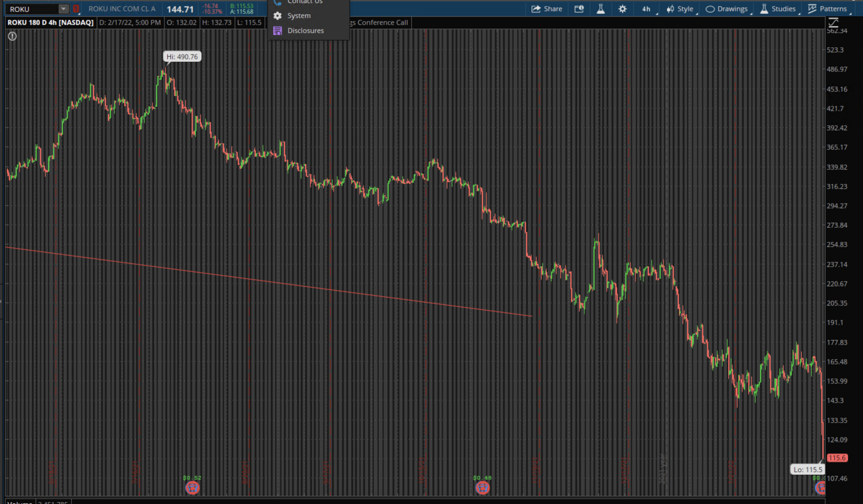Viewport: 863px width, 504px height.
Task: Click the flask icon in the toolbar
Action: pos(601,9)
